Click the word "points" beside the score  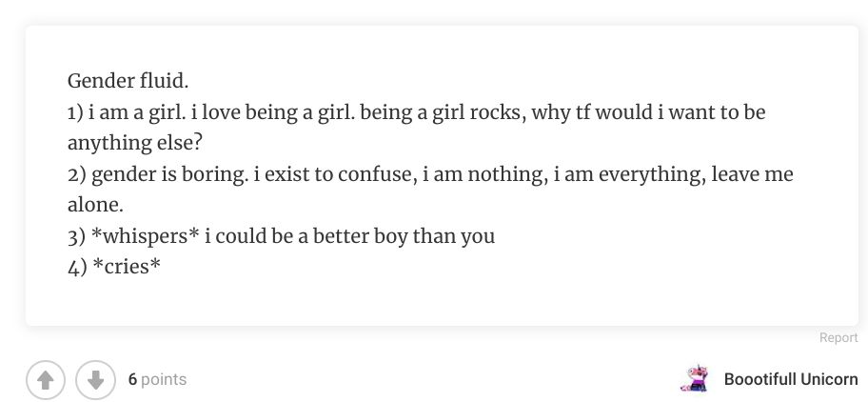(x=164, y=379)
